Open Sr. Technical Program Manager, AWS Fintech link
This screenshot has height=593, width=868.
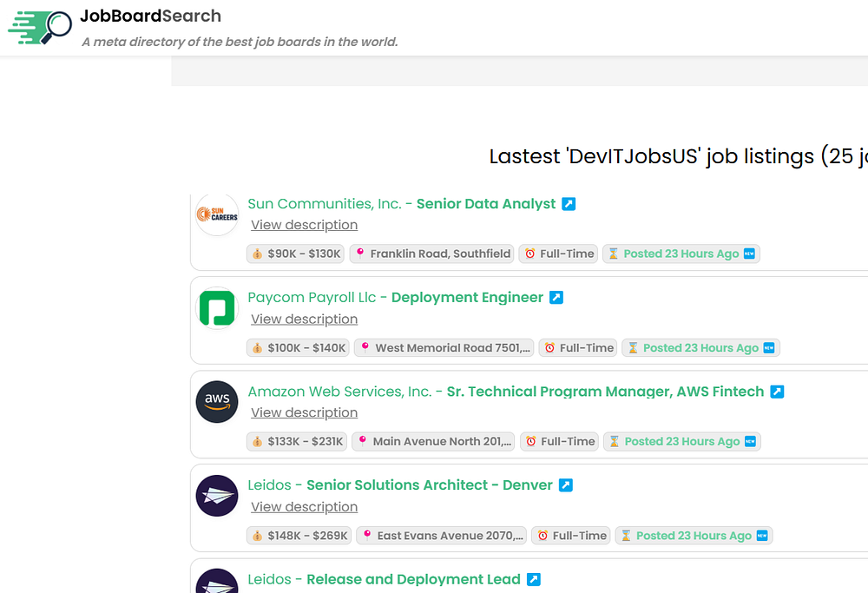tap(605, 392)
